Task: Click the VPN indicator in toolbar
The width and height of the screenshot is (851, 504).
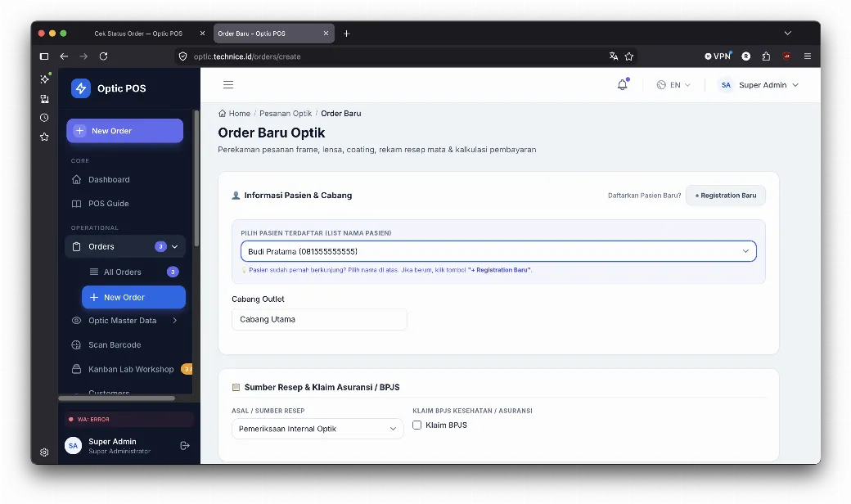Action: coord(718,56)
